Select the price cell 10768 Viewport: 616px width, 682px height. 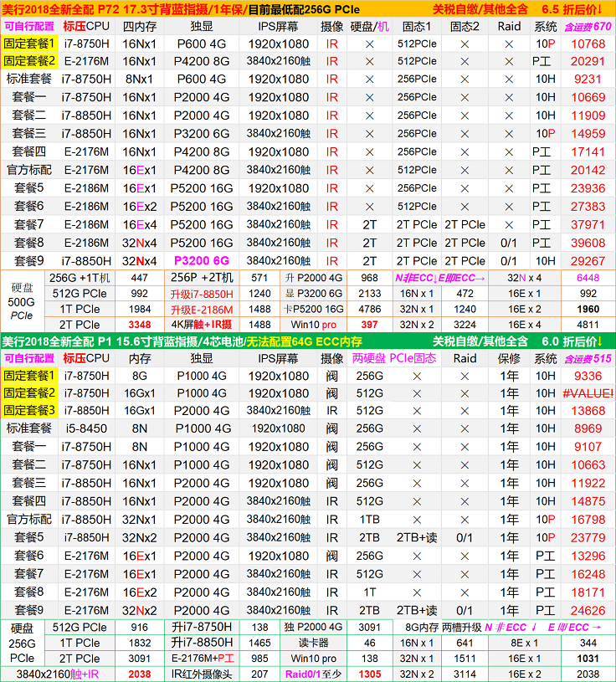(588, 44)
